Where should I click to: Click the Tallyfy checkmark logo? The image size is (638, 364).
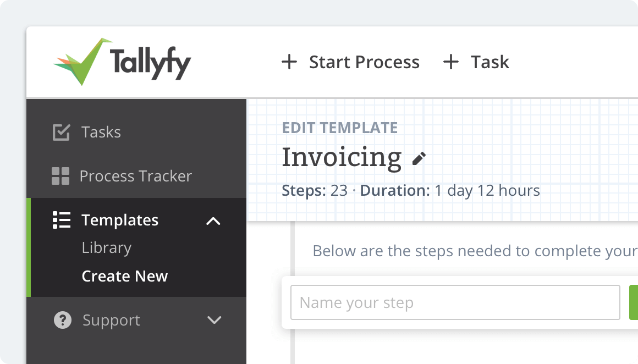click(84, 62)
